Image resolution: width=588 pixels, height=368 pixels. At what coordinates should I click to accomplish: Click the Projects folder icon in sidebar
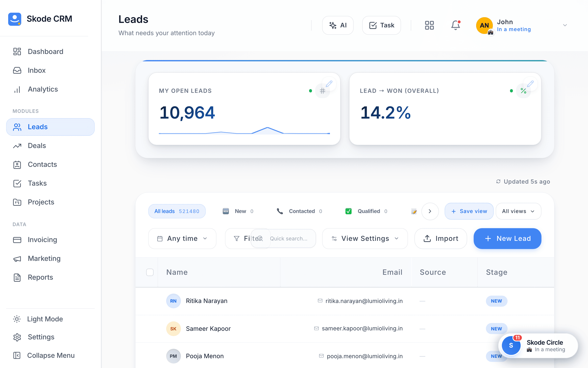(17, 202)
